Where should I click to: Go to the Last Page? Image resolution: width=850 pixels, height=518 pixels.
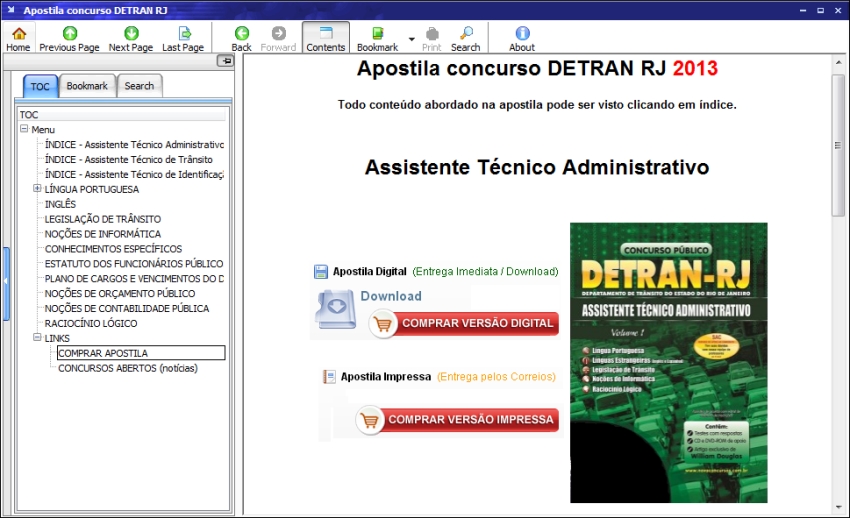point(183,39)
